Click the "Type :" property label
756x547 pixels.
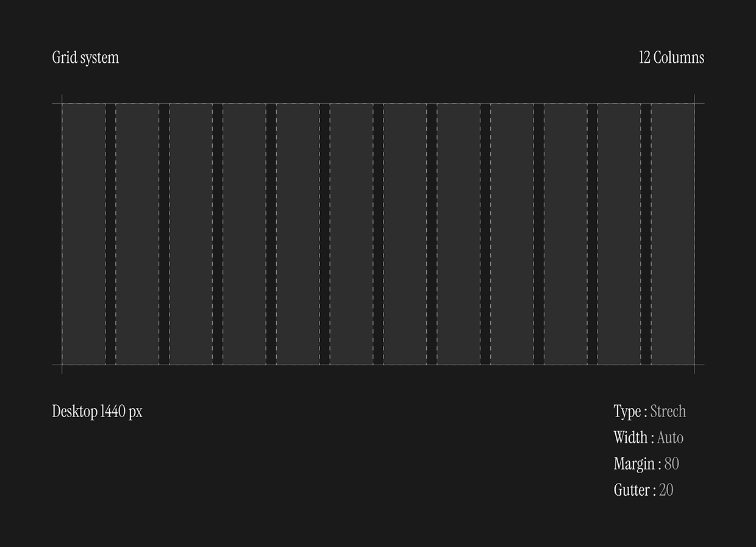tap(630, 412)
